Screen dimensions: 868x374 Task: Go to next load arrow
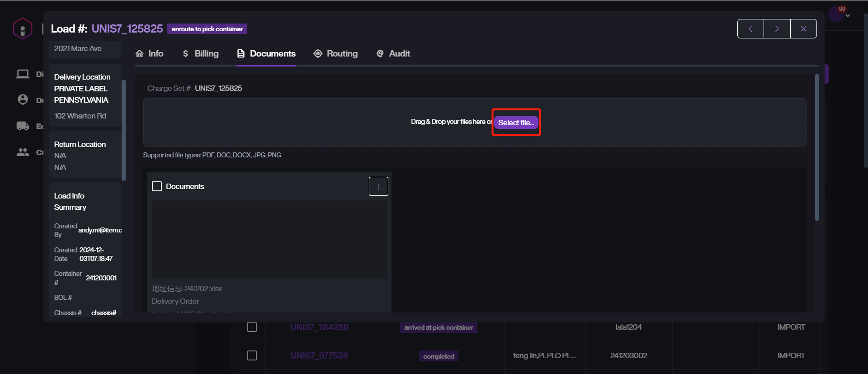[777, 29]
